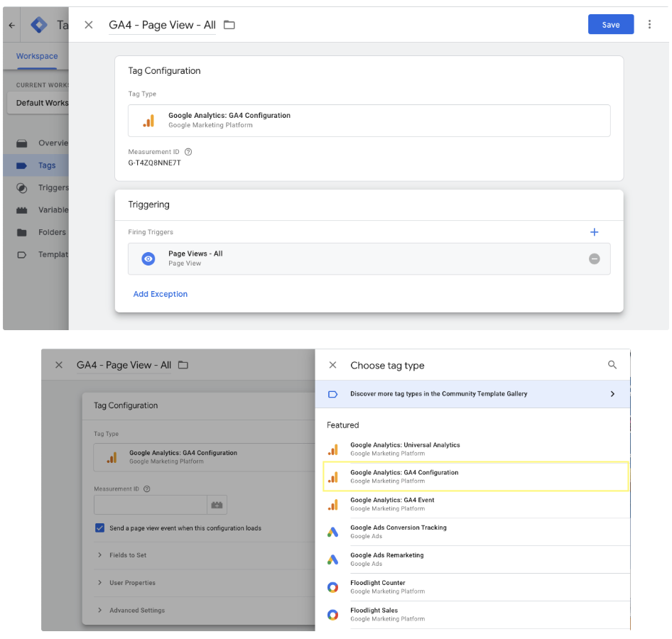Click the variable picker brick button beside Measurement ID
Image resolution: width=672 pixels, height=639 pixels.
point(217,505)
